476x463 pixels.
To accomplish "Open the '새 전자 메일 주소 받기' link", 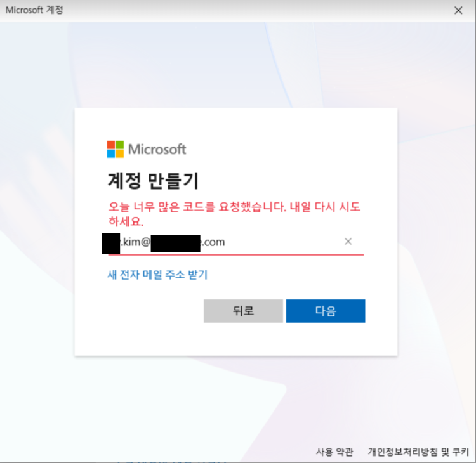I will point(157,275).
